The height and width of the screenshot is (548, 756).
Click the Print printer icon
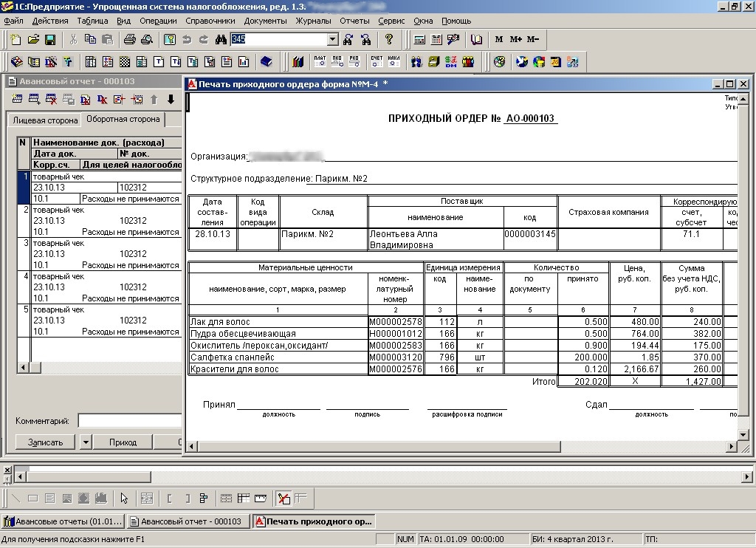130,40
